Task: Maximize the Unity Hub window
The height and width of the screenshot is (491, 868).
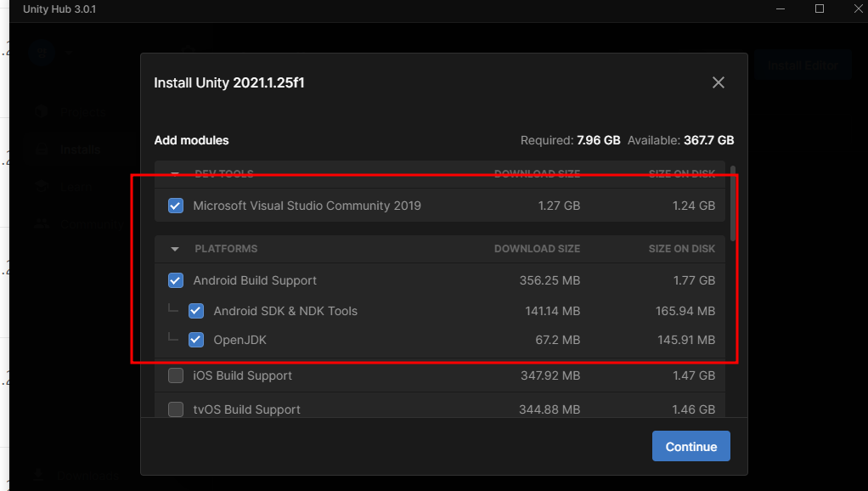Action: (x=820, y=8)
